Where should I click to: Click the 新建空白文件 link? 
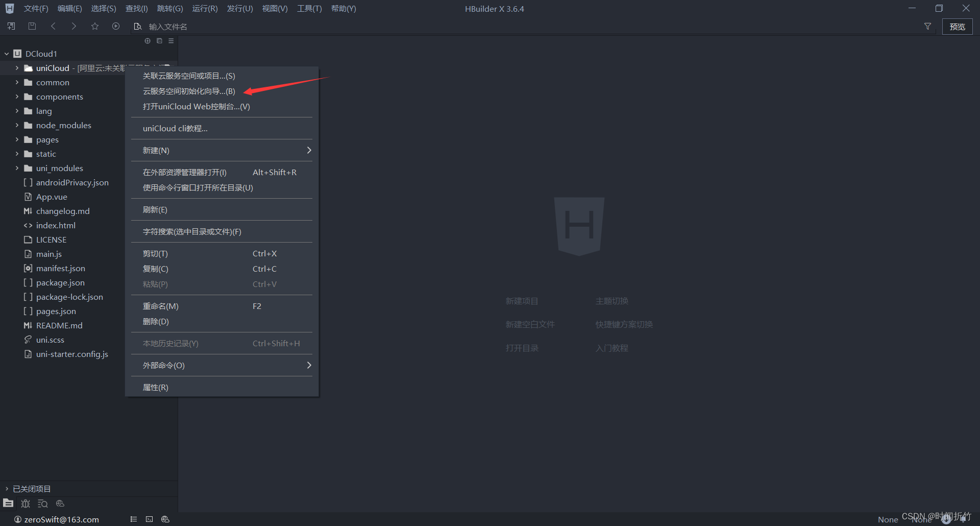[x=530, y=324]
